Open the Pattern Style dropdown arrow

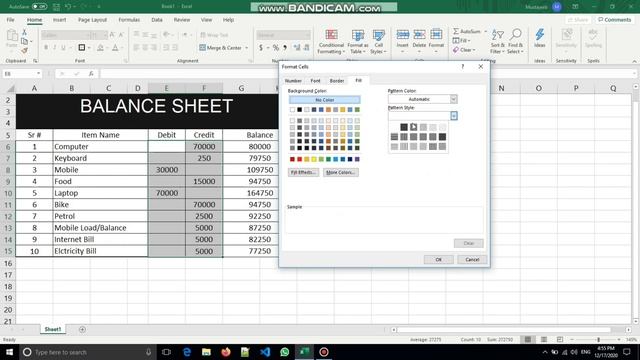point(454,116)
